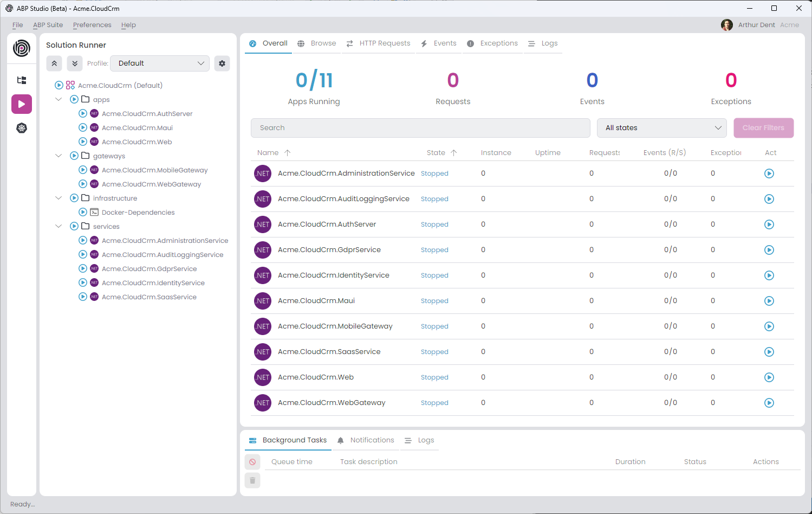Screen dimensions: 812x514
Task: Open the Profile dropdown set to Default
Action: (160, 63)
